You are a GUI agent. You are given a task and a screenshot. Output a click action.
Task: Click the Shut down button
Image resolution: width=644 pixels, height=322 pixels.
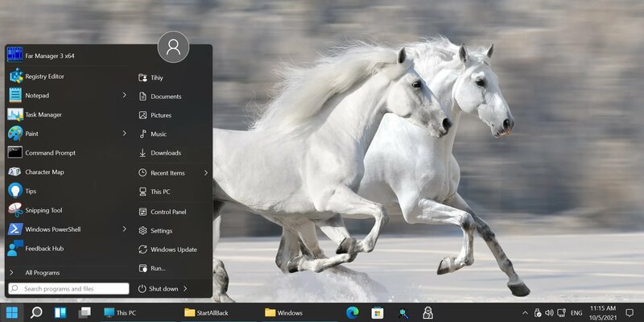(x=158, y=289)
